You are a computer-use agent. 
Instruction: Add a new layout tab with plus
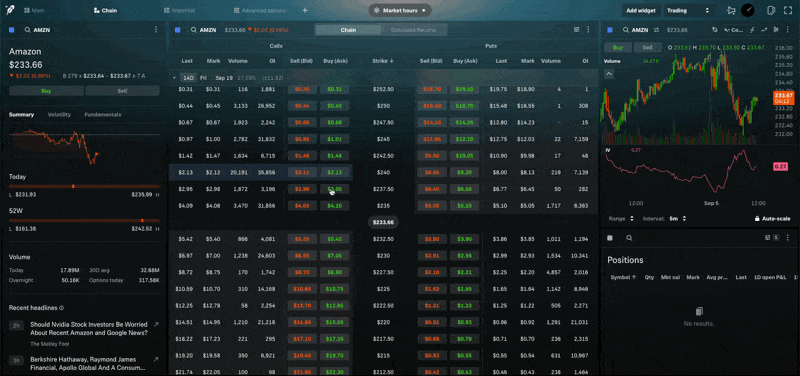pos(305,10)
